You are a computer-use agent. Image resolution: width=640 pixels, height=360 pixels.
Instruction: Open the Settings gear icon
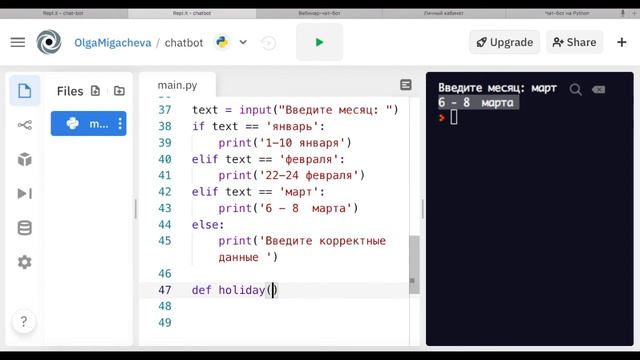pyautogui.click(x=24, y=262)
